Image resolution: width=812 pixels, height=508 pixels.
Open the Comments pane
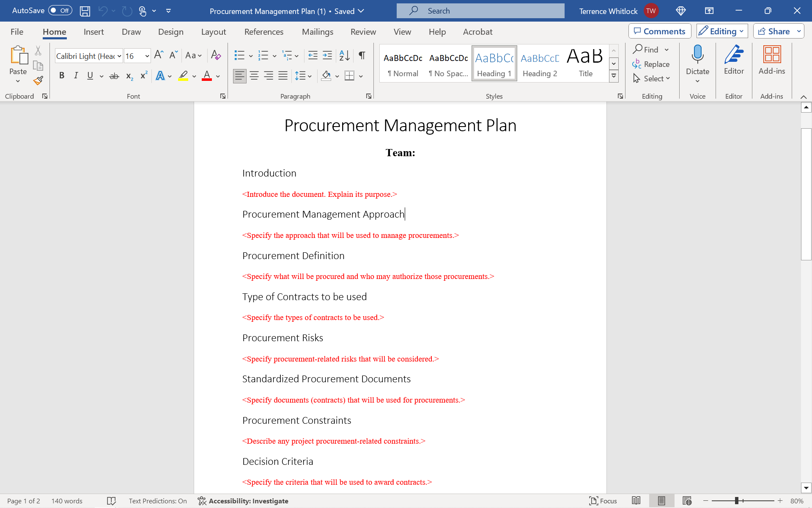pyautogui.click(x=659, y=31)
